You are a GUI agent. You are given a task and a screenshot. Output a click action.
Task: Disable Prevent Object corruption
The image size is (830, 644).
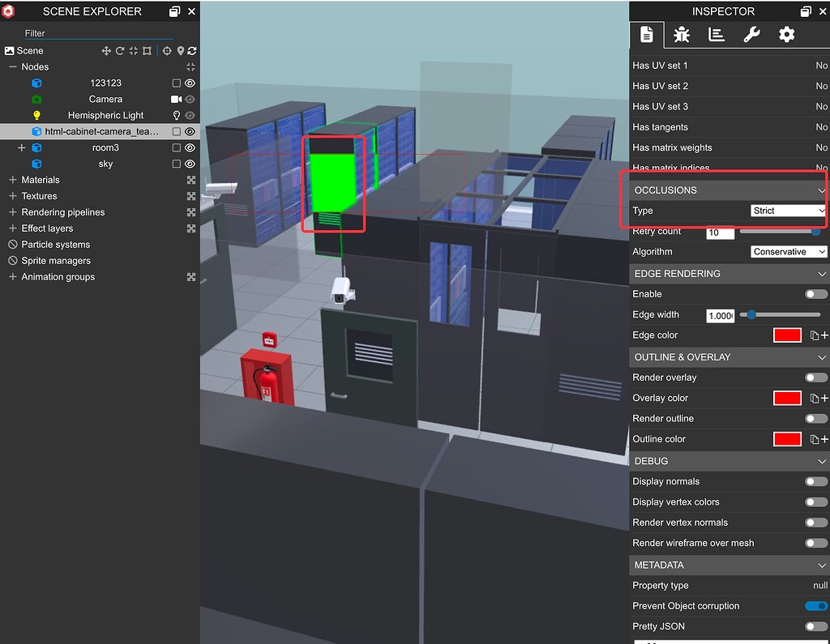point(816,605)
